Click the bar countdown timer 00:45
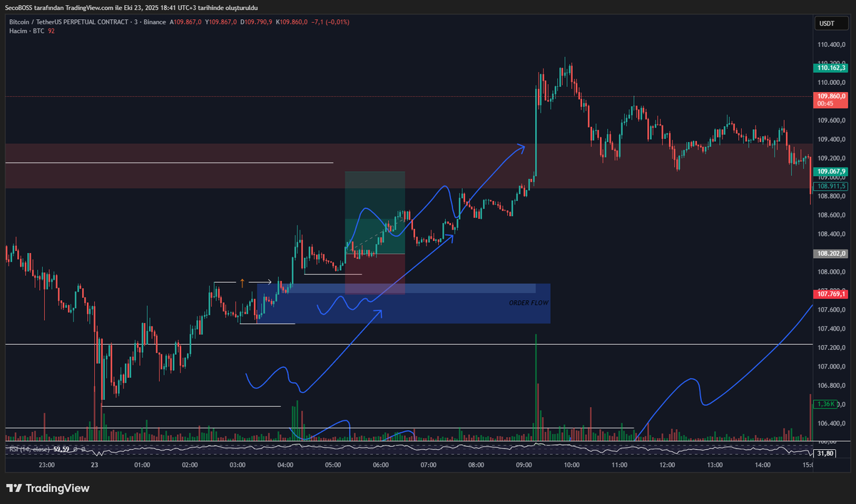Screen dimensions: 856x504 tap(825, 104)
